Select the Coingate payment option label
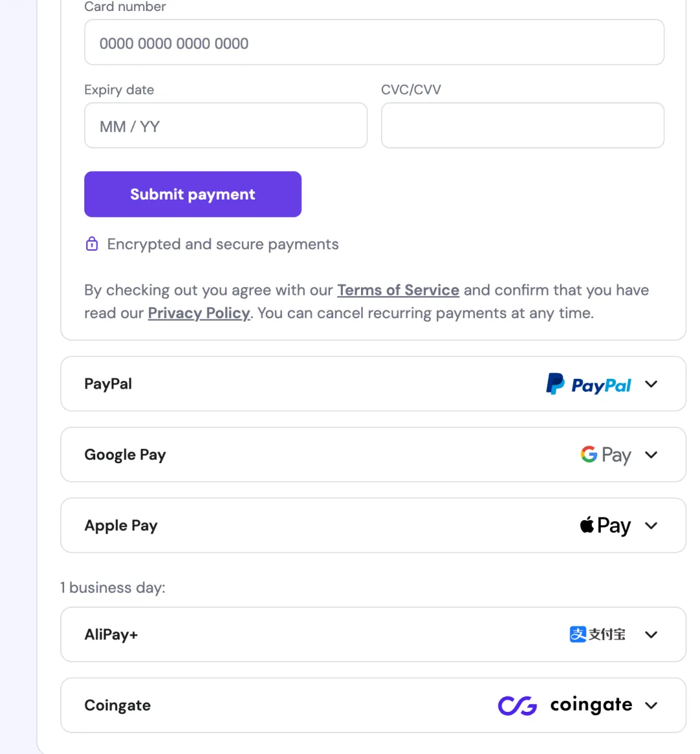The image size is (700, 754). (117, 705)
